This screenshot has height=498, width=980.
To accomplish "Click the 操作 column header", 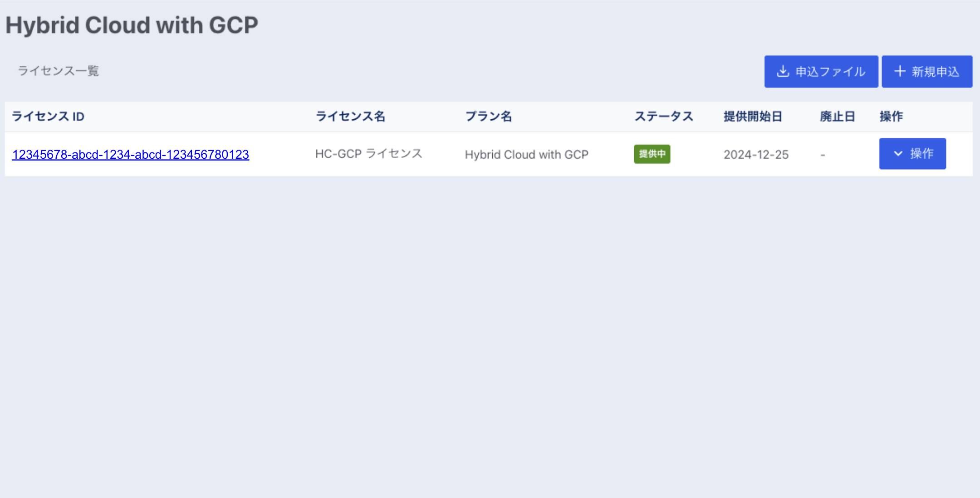I will coord(891,117).
